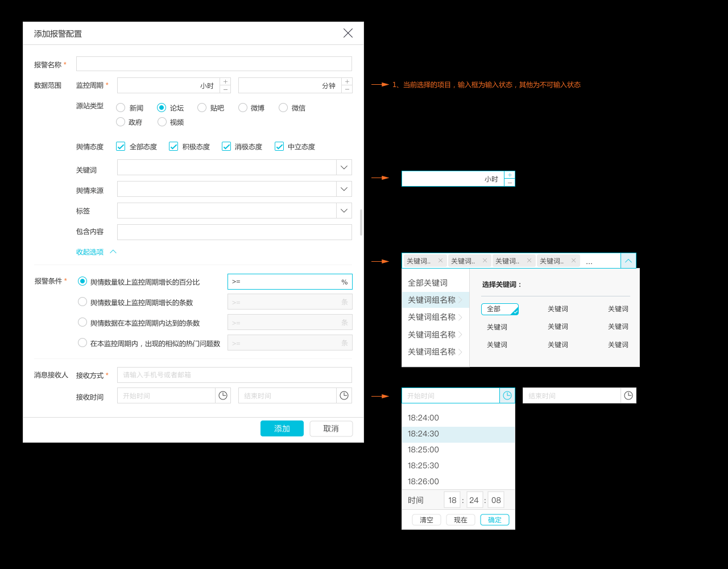Open the 标签 dropdown

[x=344, y=211]
